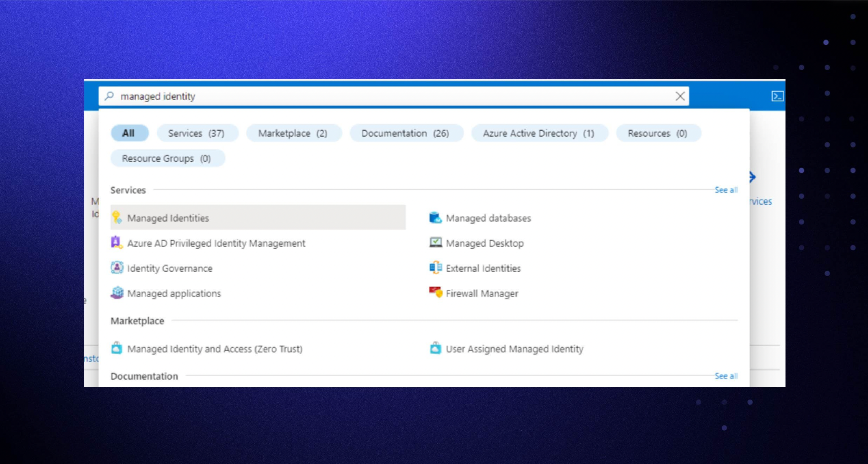Click the Services section heading
This screenshot has width=868, height=464.
click(128, 190)
